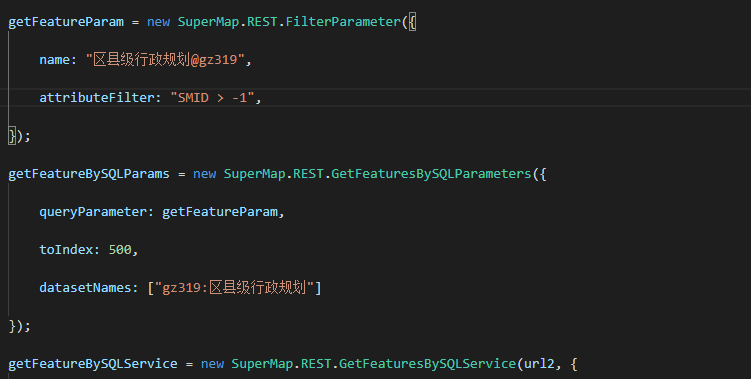Viewport: 751px width, 379px height.
Task: Place cursor in the name string "区县级行政规划@gz319"
Action: [x=166, y=60]
